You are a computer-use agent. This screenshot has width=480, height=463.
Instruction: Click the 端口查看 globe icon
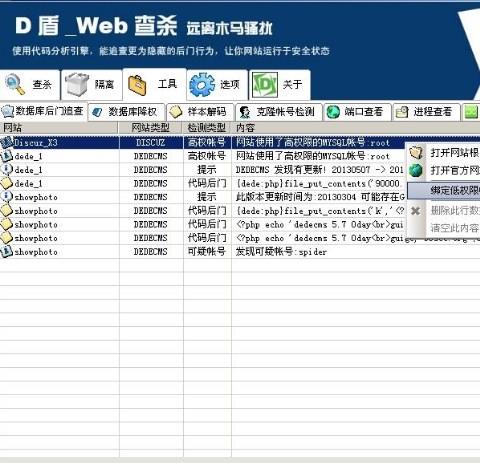[x=333, y=112]
